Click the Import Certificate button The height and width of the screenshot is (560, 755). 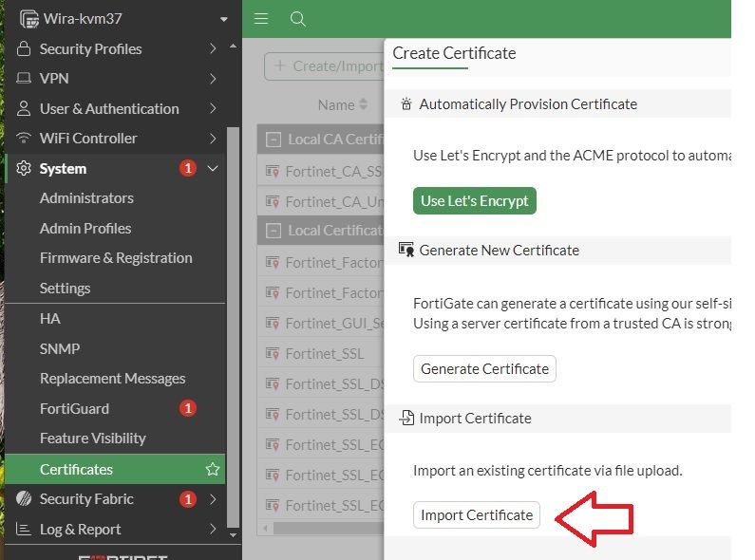tap(477, 515)
